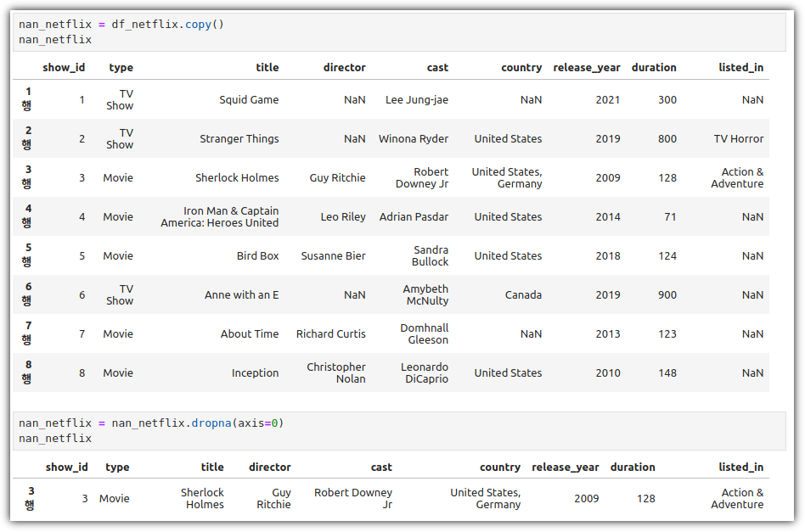
Task: Click 'Guy Ritchie' in the top table
Action: point(337,177)
